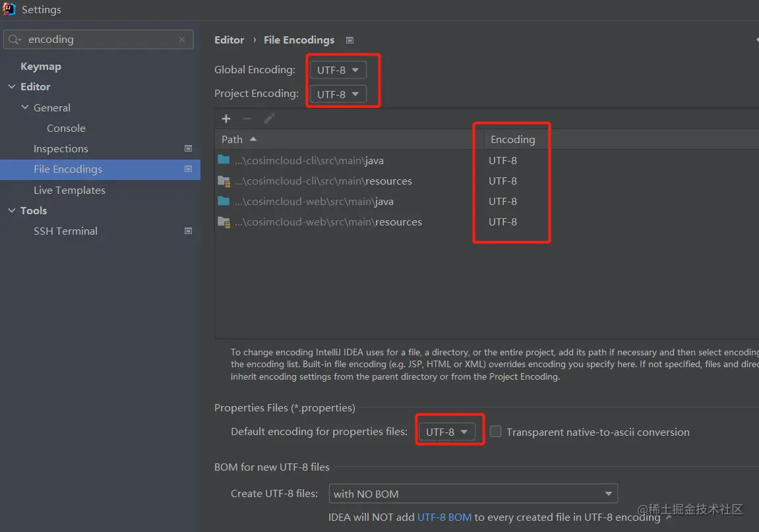
Task: Click the settings search field containing encoding
Action: pyautogui.click(x=98, y=40)
